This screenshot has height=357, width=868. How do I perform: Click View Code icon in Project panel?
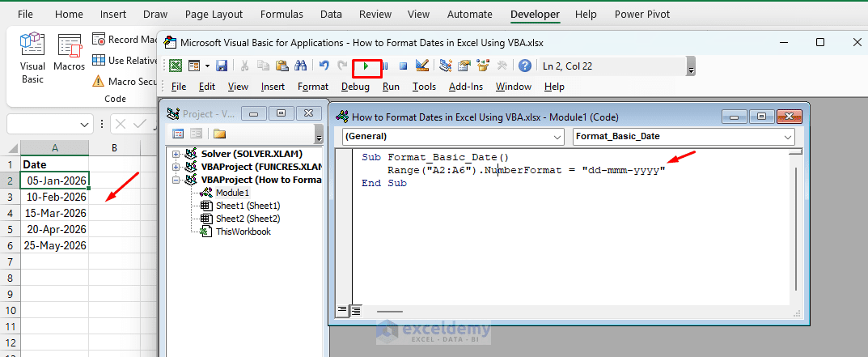tap(178, 134)
